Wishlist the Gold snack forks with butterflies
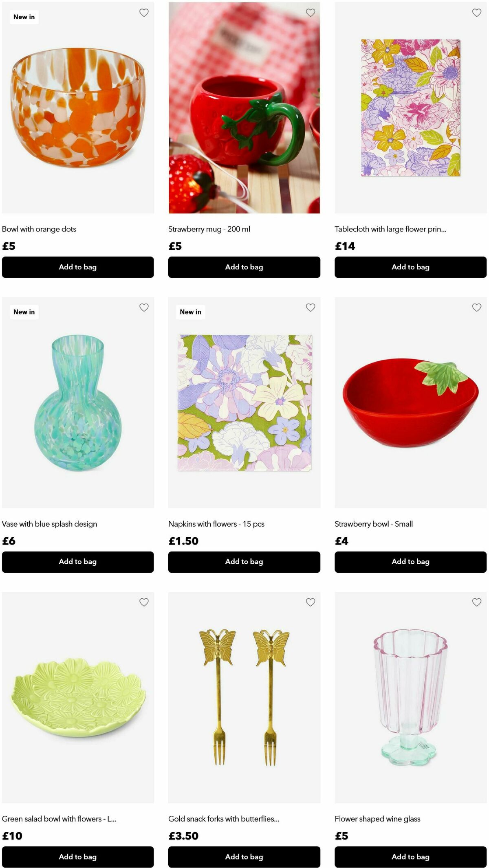Screen dimensions: 489x868 [x=311, y=602]
